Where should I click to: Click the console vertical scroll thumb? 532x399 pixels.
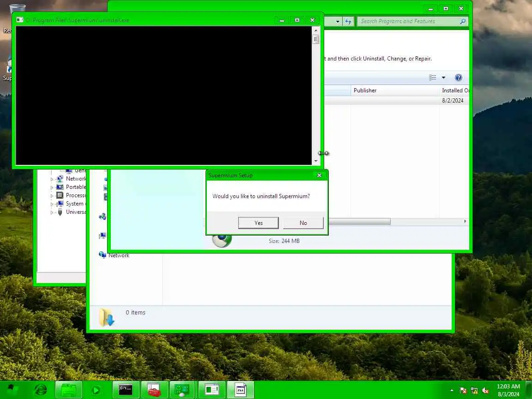click(x=315, y=39)
